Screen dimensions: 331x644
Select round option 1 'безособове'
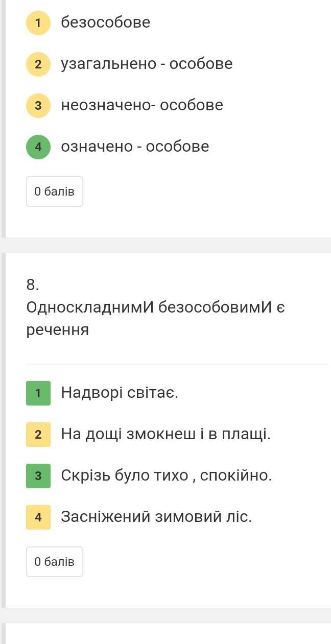pyautogui.click(x=38, y=22)
